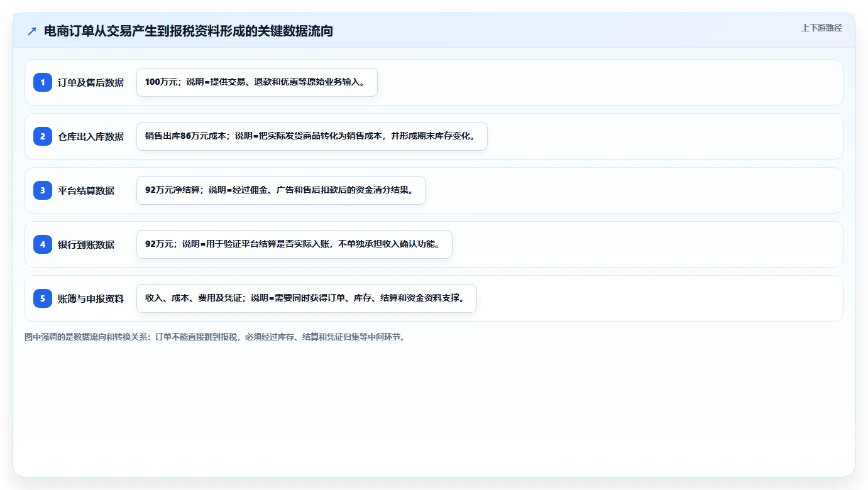Open the 银行到账 92万元 验证平台结算 box
Viewport: 868px width, 490px height.
click(294, 244)
